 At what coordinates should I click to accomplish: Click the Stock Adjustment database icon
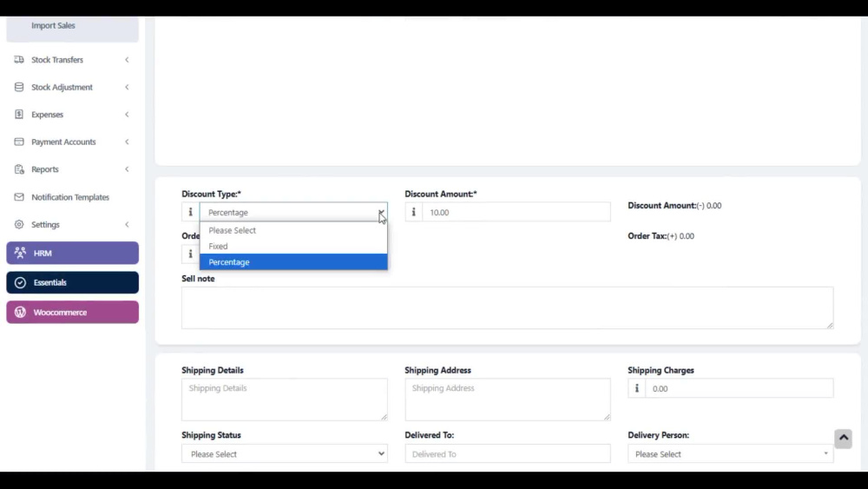click(x=19, y=87)
